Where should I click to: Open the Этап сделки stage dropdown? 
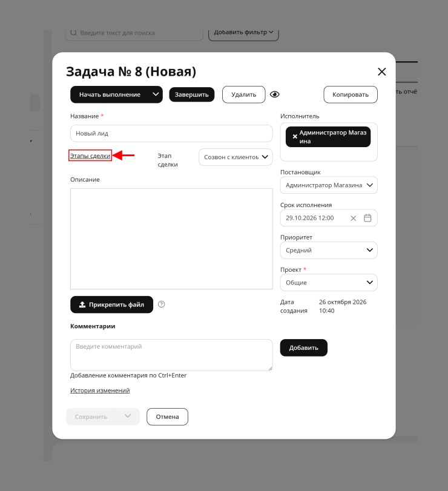[x=236, y=157]
